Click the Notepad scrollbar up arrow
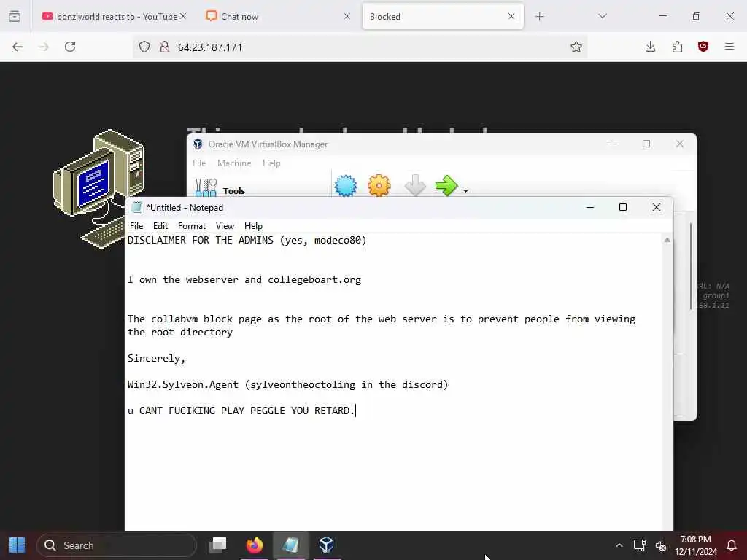Screen dimensions: 747x560 coord(667,241)
